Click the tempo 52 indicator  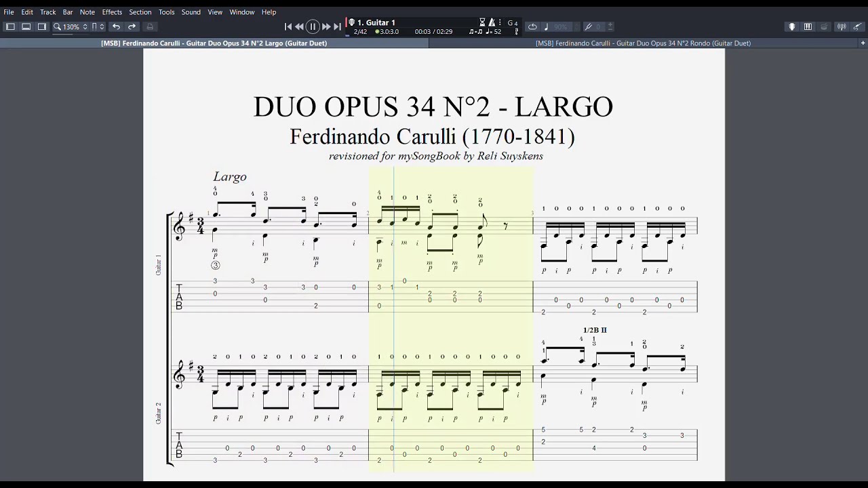click(x=494, y=32)
